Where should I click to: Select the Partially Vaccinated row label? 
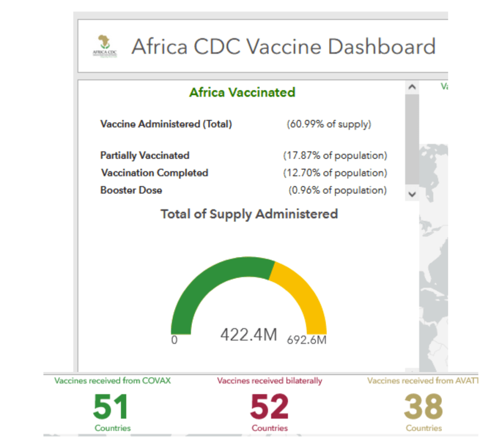(145, 156)
